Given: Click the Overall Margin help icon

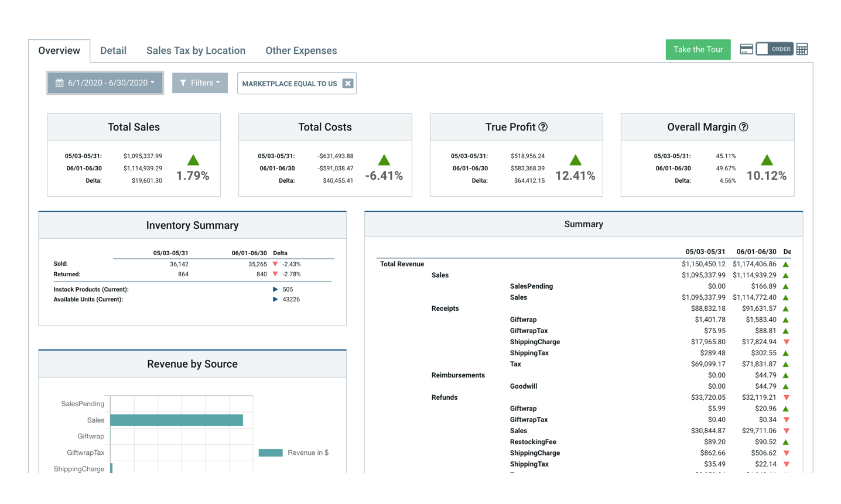Looking at the screenshot, I should point(743,127).
